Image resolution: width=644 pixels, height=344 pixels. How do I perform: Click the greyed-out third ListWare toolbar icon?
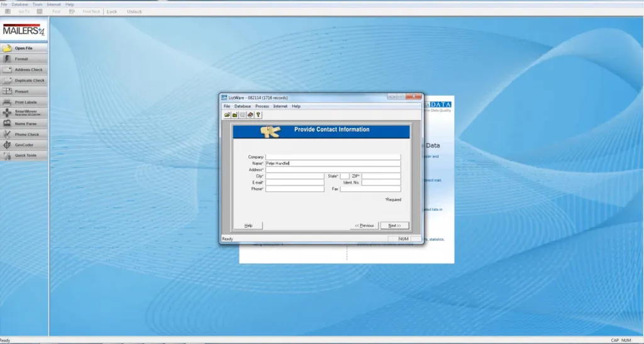click(243, 115)
